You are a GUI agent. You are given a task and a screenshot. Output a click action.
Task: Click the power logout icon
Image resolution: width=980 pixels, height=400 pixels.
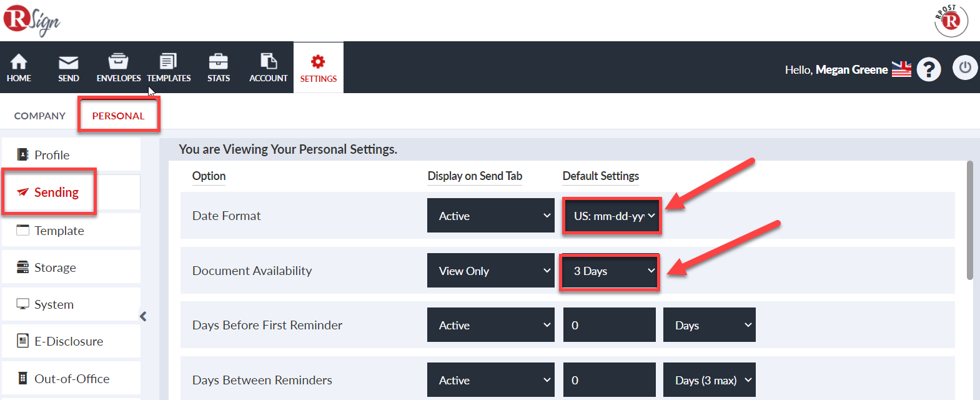click(x=965, y=67)
